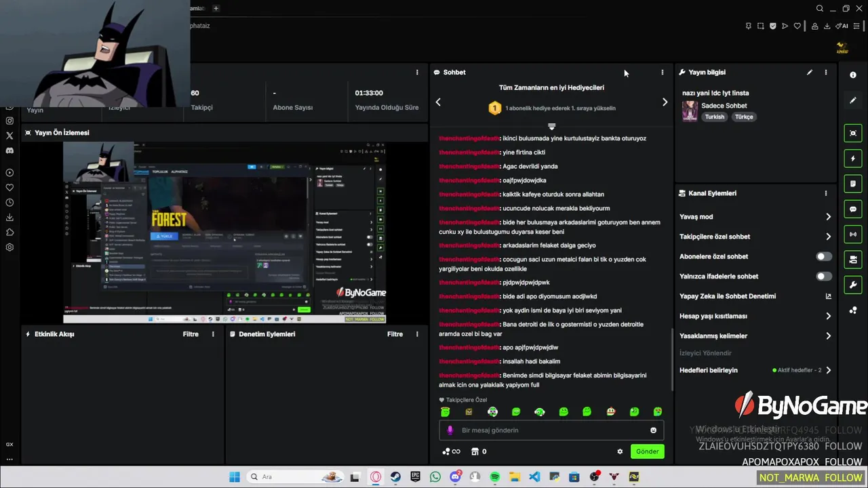Open Spotify from the taskbar
This screenshot has height=488, width=868.
coord(495,477)
